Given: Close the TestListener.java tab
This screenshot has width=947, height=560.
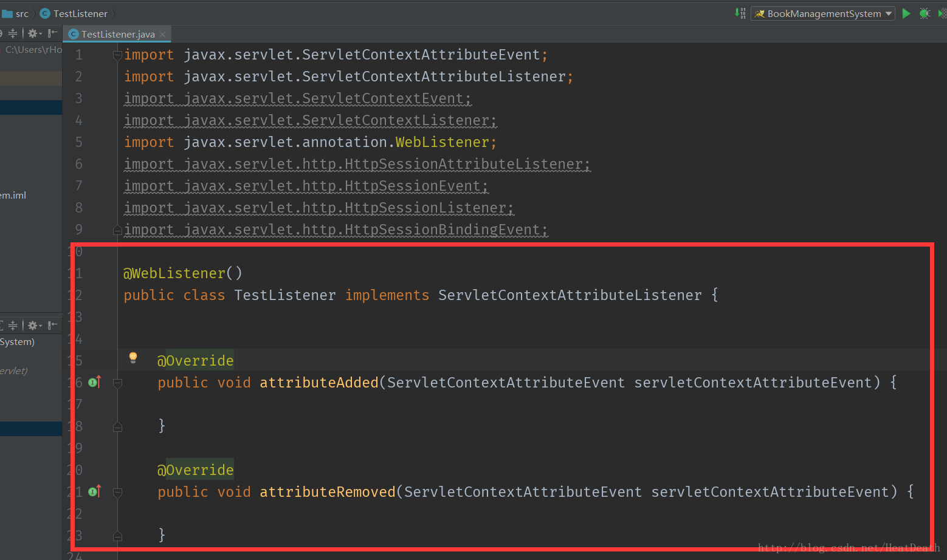Looking at the screenshot, I should (x=162, y=34).
